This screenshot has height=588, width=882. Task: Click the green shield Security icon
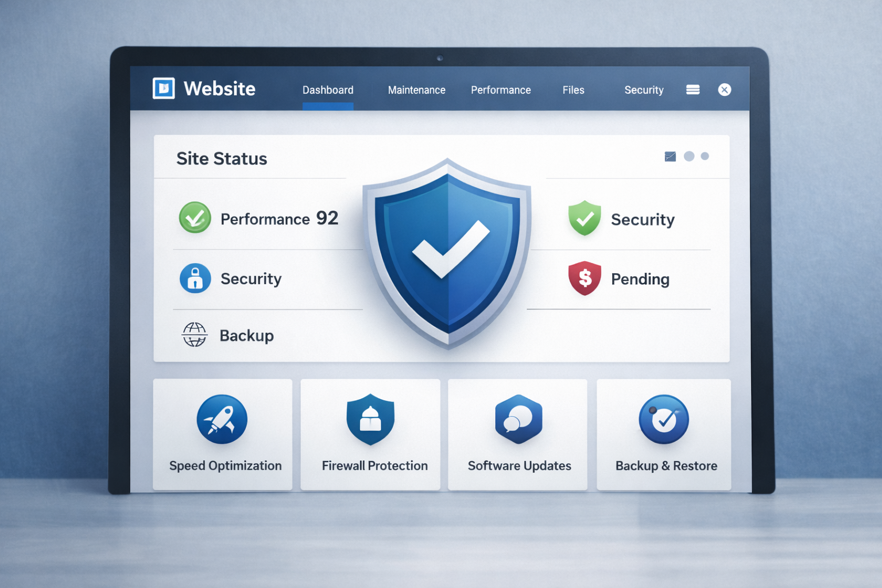coord(585,218)
